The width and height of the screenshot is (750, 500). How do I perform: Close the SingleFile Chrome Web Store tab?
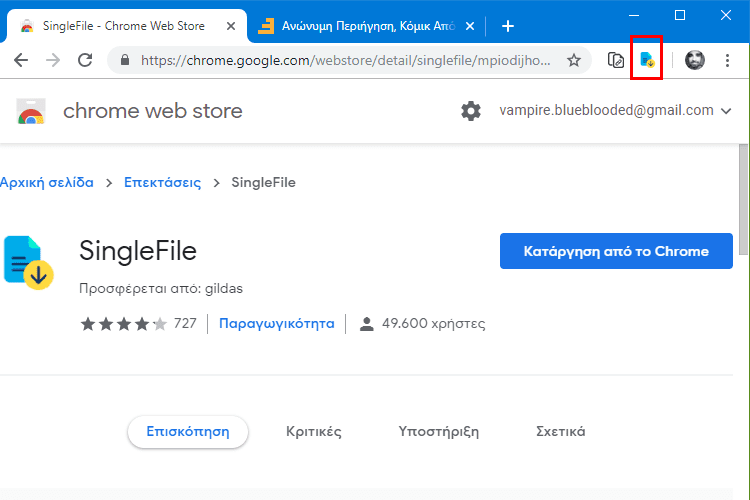231,26
